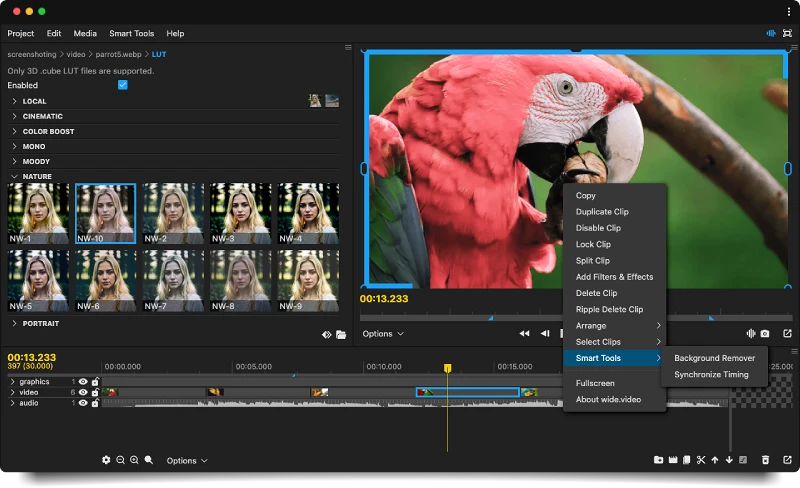
Task: Click the trash delete icon
Action: point(765,460)
